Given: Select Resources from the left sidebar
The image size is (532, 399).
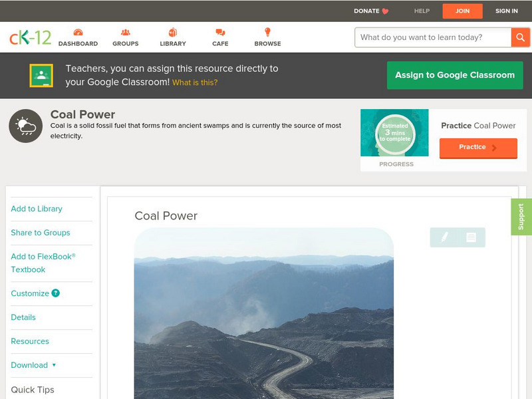Looking at the screenshot, I should [29, 341].
